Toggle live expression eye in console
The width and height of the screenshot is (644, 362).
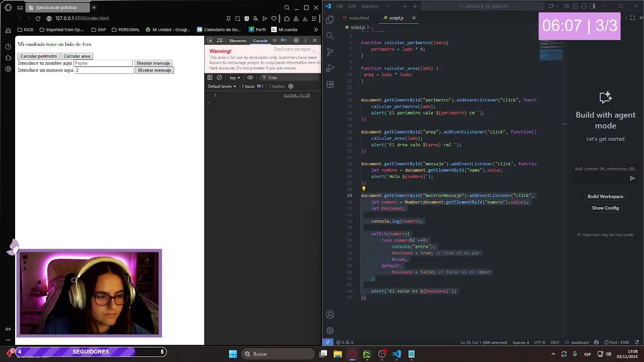pos(250,77)
